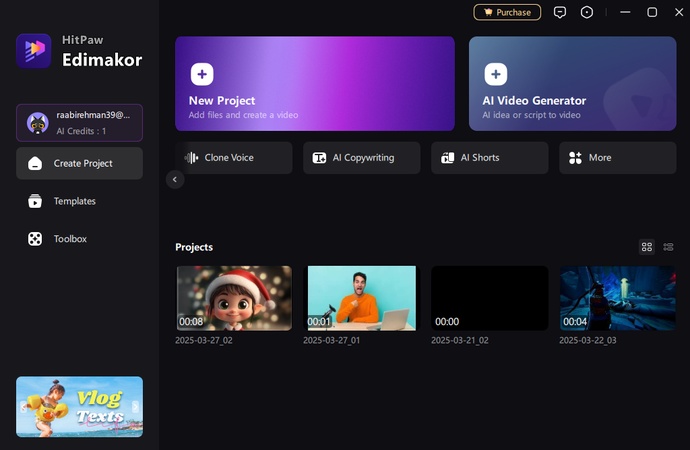Screen dimensions: 690x450
Task: Switch projects to grid view
Action: click(x=647, y=247)
